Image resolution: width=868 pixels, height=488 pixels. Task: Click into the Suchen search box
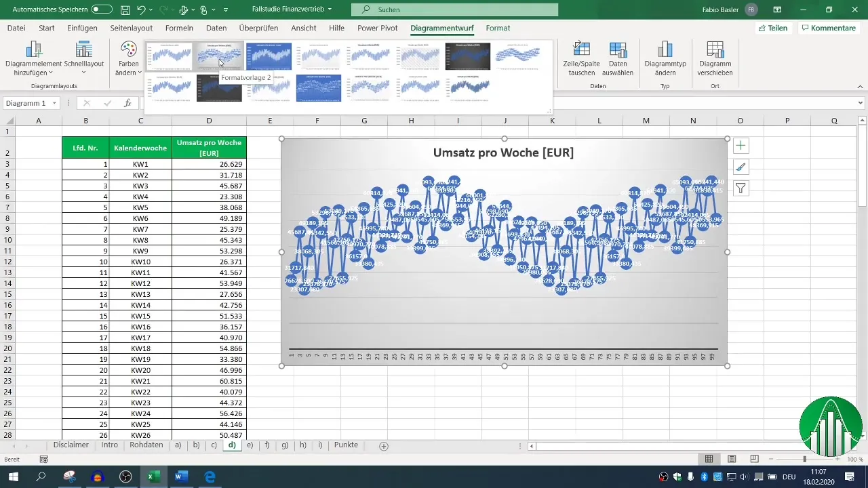(x=454, y=9)
